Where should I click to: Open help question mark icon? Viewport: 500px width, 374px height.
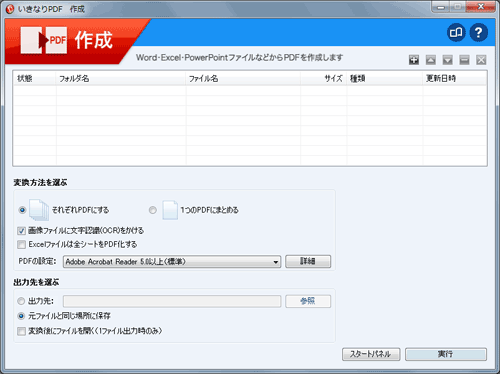point(479,32)
